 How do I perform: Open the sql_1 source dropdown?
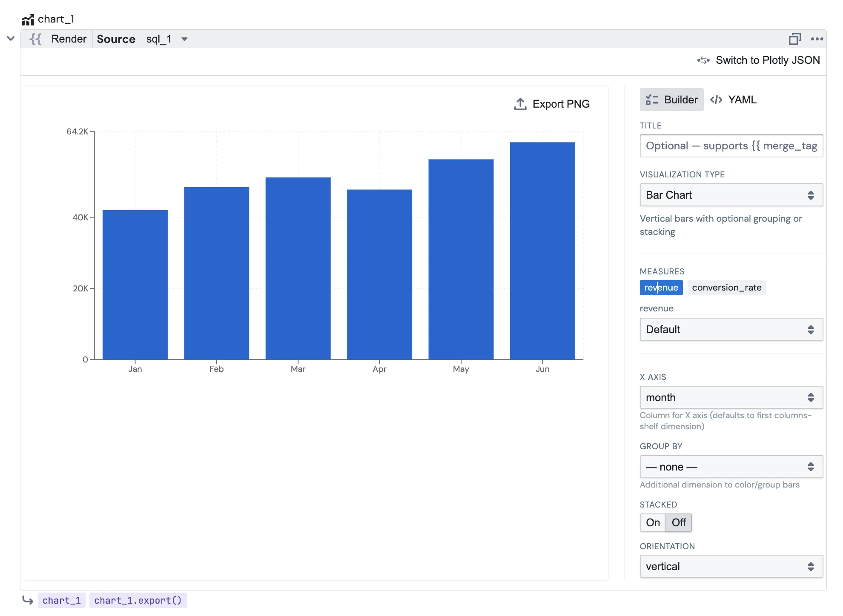point(167,39)
